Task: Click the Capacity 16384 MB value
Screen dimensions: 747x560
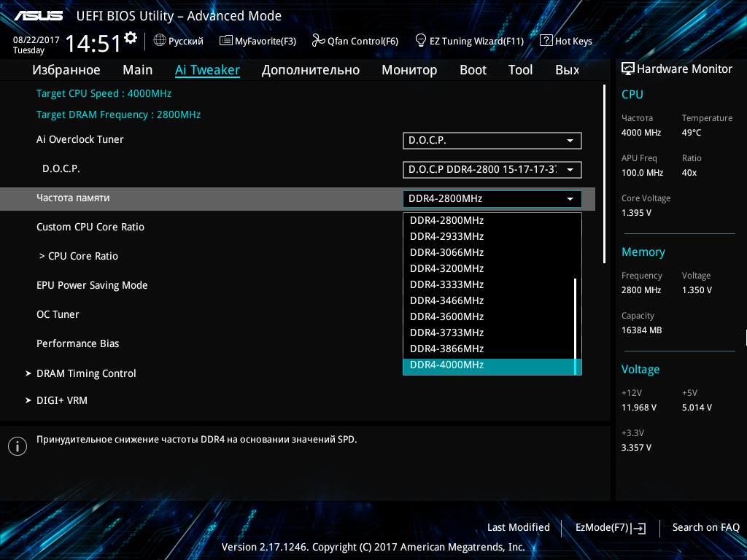Action: click(641, 330)
